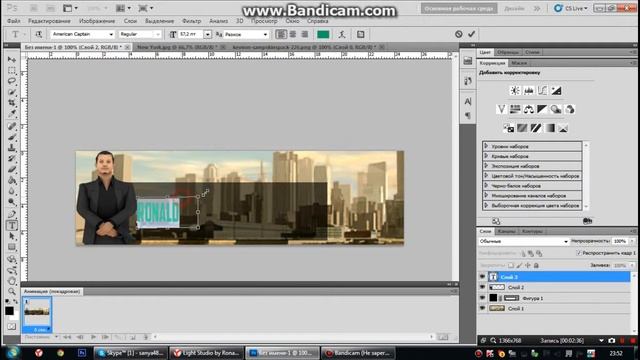
Task: Click the green text color swatch
Action: (323, 34)
